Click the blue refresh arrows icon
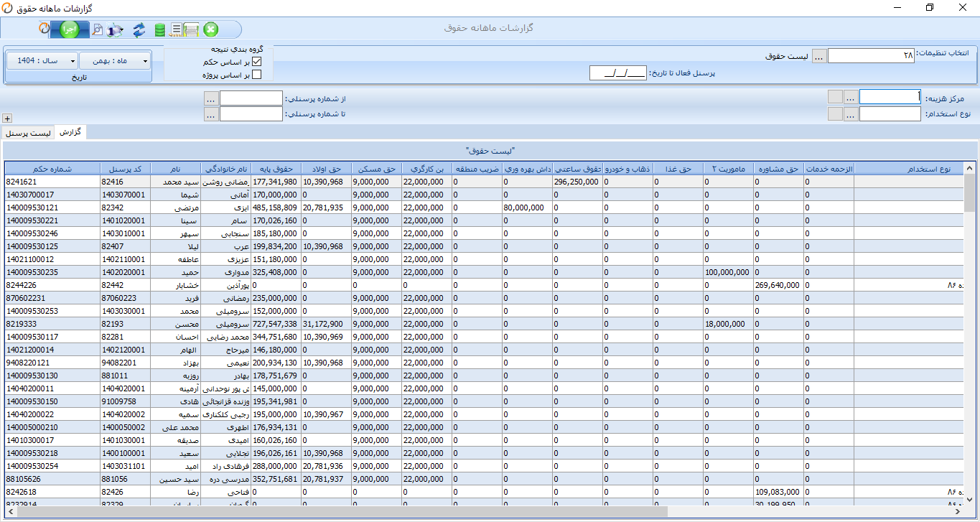 tap(139, 29)
